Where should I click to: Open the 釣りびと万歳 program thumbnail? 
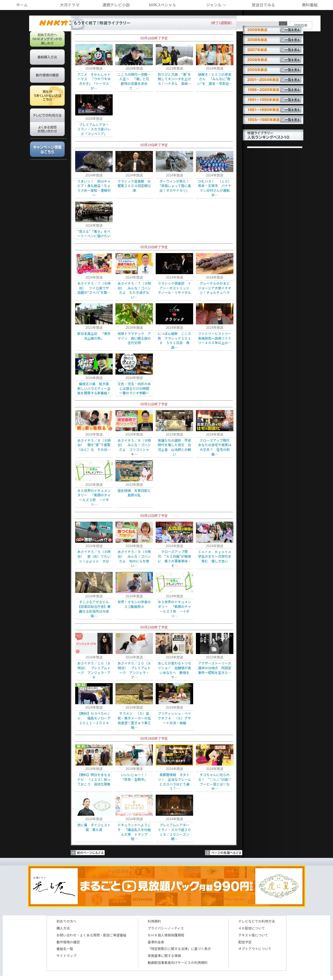pyautogui.click(x=174, y=54)
